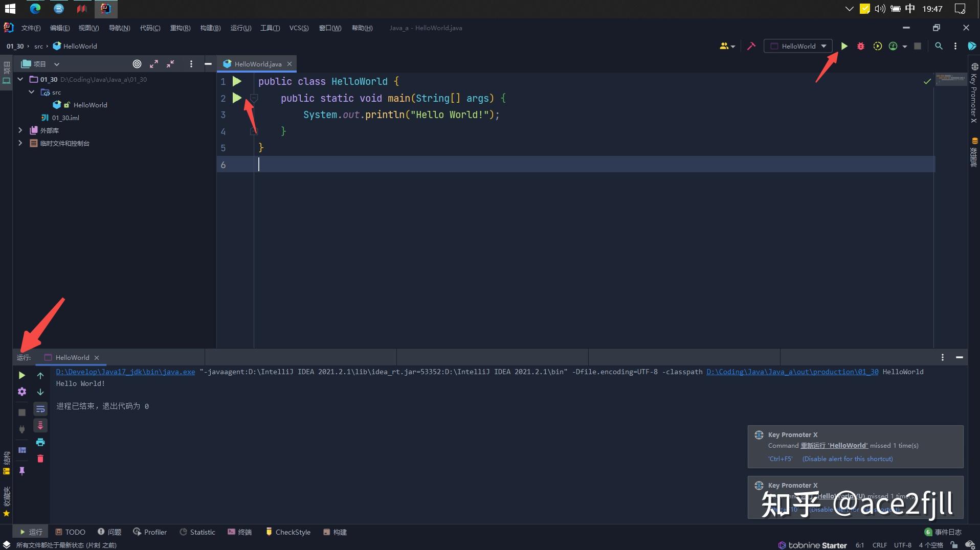This screenshot has height=550, width=980.
Task: Click the run gutter icon on line 1
Action: pyautogui.click(x=237, y=81)
